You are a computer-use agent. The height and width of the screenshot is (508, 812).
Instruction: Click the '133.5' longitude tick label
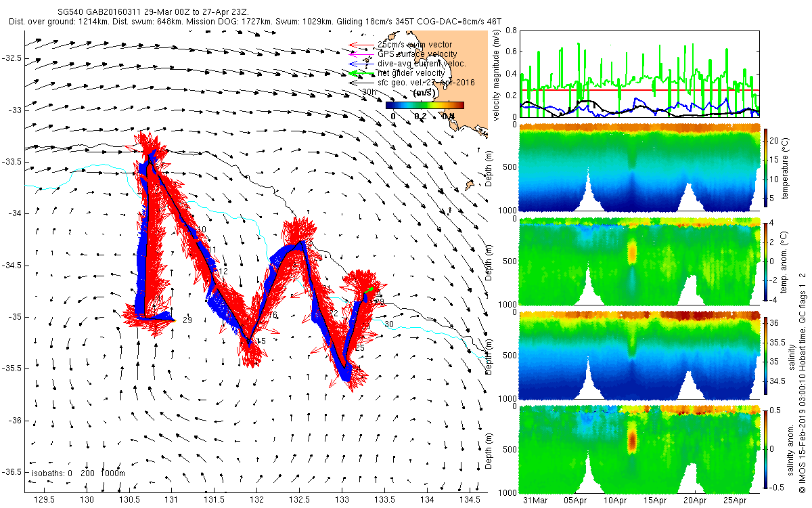click(385, 500)
